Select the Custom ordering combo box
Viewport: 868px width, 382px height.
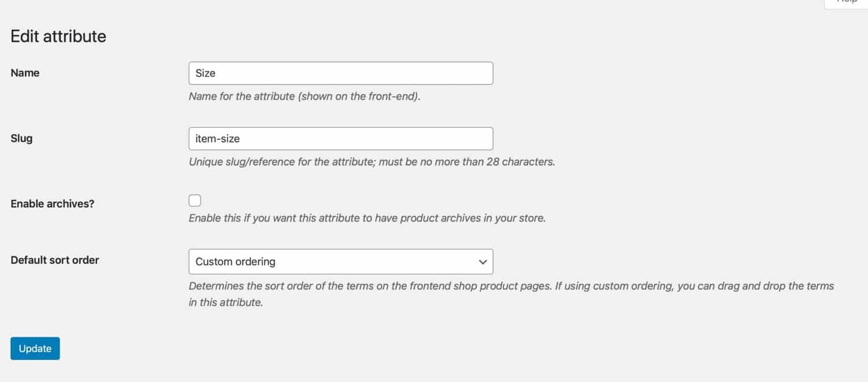[x=340, y=262]
